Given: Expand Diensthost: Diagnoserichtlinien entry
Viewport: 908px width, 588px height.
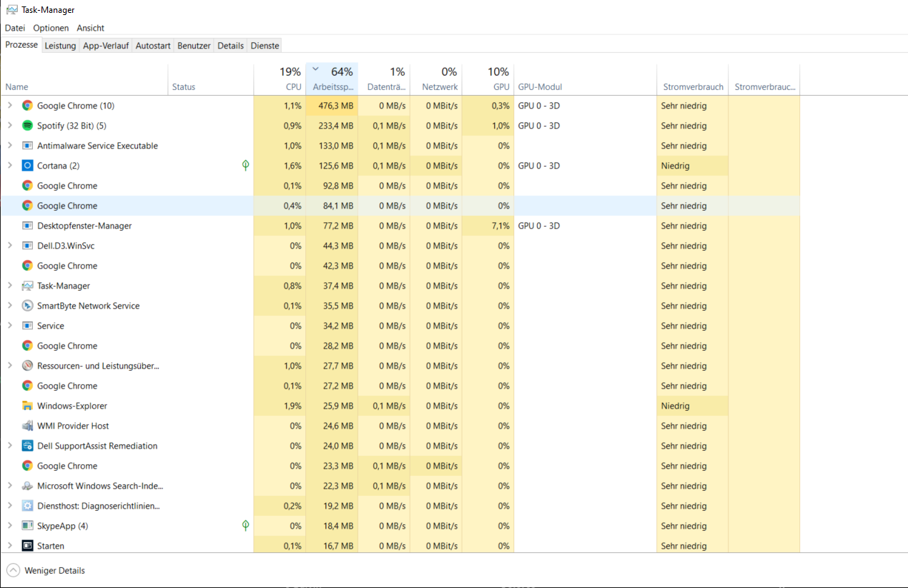Looking at the screenshot, I should [x=9, y=506].
